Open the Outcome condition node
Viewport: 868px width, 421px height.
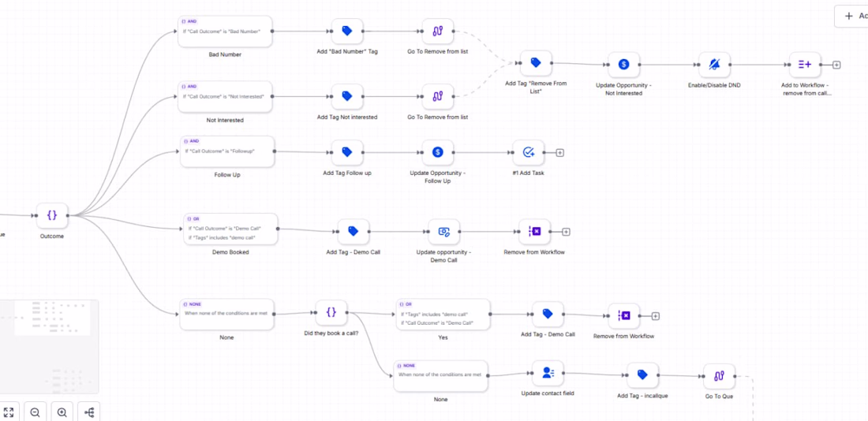coord(52,216)
